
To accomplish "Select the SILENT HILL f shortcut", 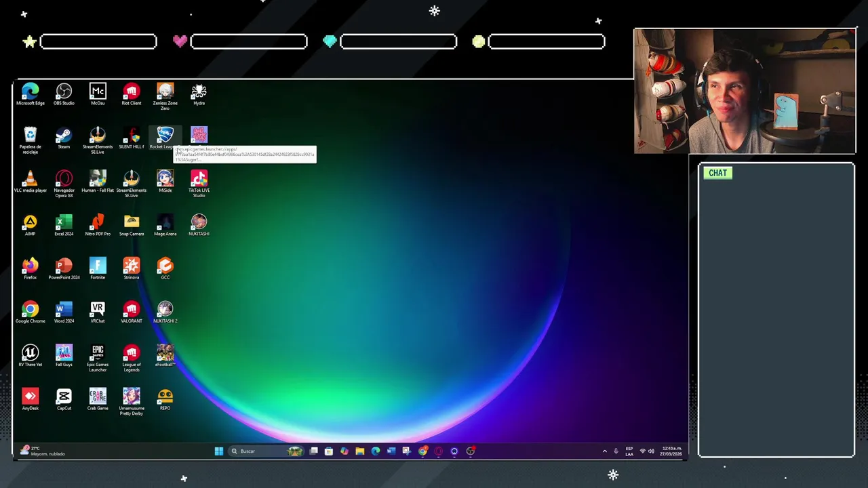I will 132,138.
